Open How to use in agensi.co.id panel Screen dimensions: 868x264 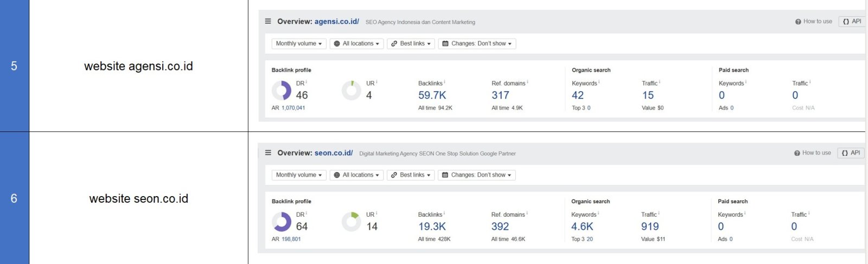[x=814, y=22]
